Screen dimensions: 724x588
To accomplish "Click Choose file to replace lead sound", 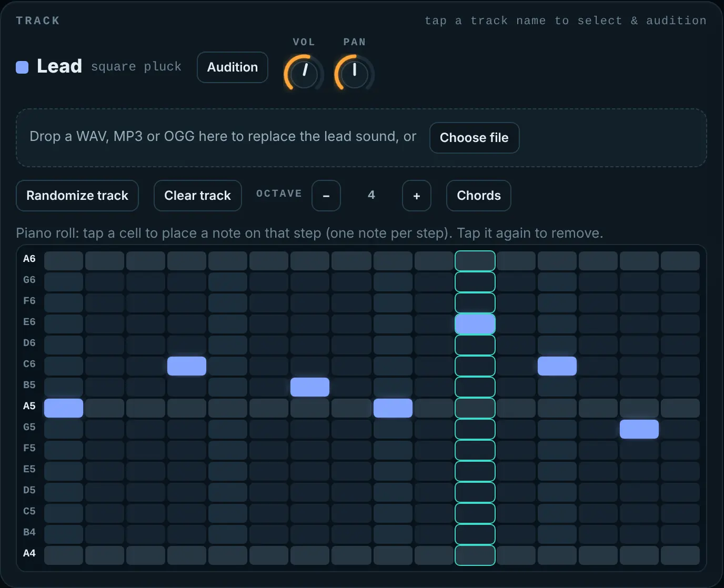I will [474, 138].
